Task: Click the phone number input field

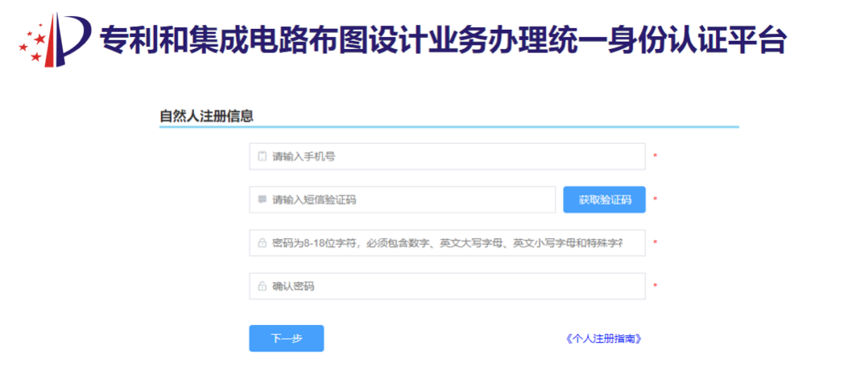Action: pyautogui.click(x=448, y=157)
